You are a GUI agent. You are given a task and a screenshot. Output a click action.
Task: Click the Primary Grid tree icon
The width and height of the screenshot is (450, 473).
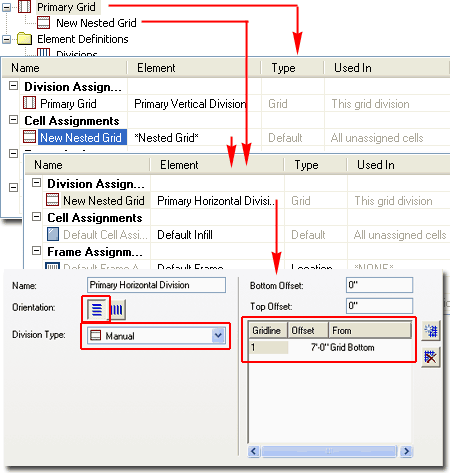point(24,6)
